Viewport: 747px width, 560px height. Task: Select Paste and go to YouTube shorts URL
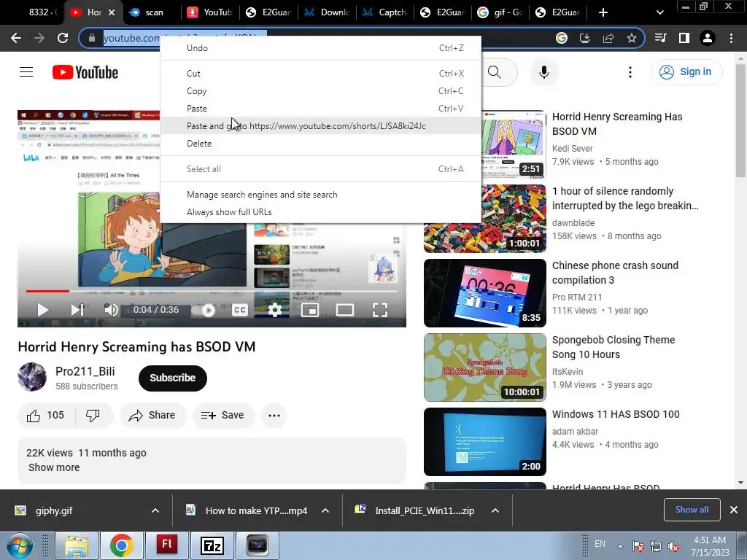[x=321, y=126]
